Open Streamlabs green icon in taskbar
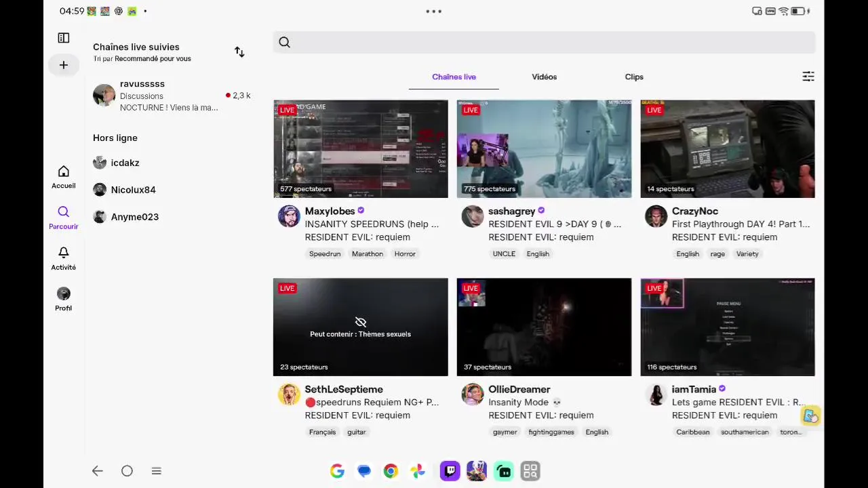Viewport: 868px width, 488px height. click(504, 471)
